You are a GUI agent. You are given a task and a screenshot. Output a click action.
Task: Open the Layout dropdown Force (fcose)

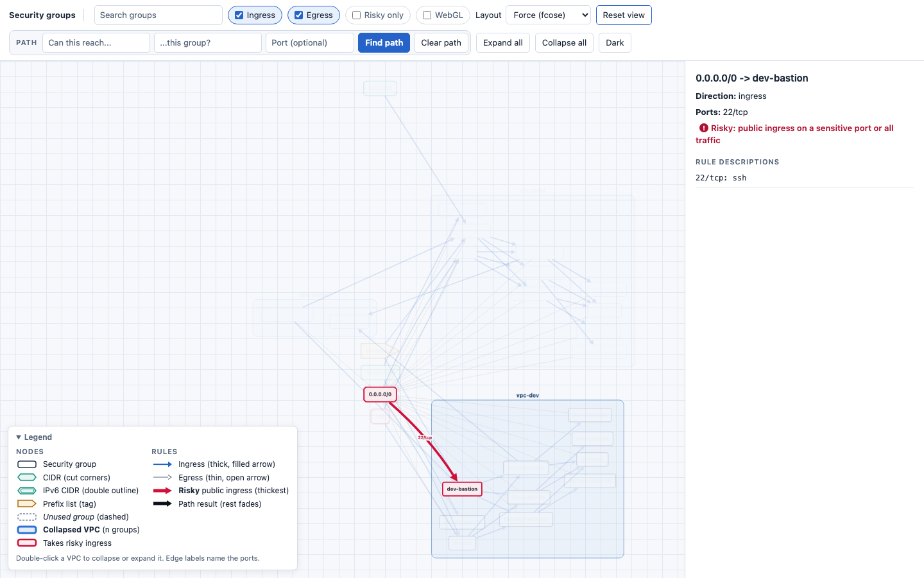pyautogui.click(x=549, y=15)
